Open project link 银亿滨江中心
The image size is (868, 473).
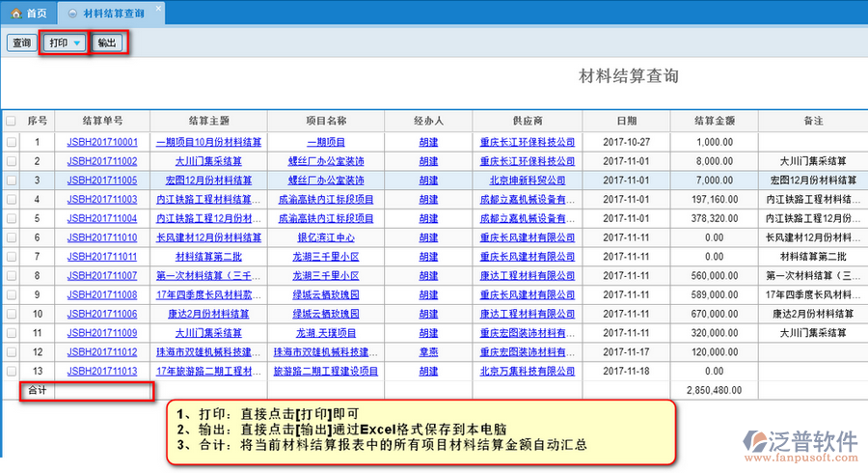325,237
